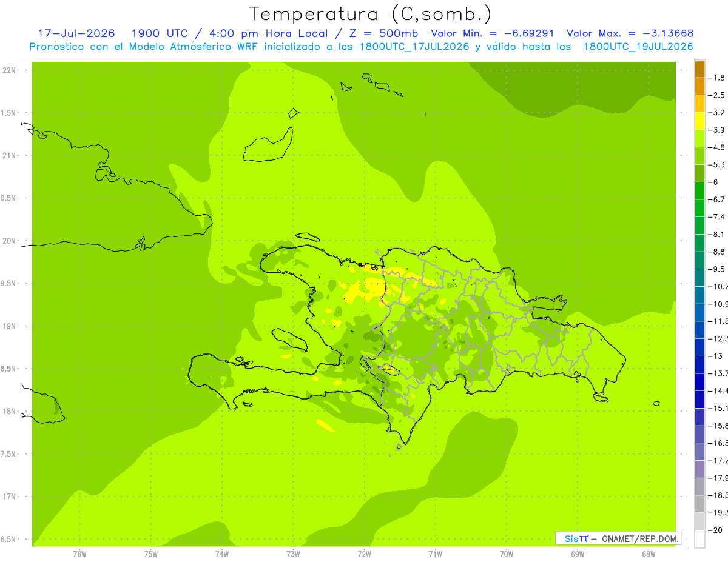Image resolution: width=728 pixels, height=562 pixels.
Task: Click the valid-until time "1800UTC_19JUL2026"
Action: coord(638,47)
